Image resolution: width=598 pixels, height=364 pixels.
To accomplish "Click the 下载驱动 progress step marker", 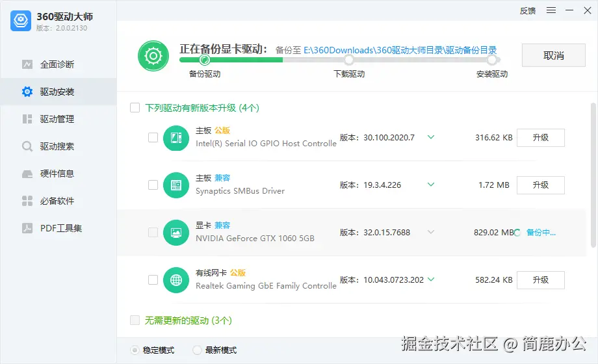I will click(348, 60).
